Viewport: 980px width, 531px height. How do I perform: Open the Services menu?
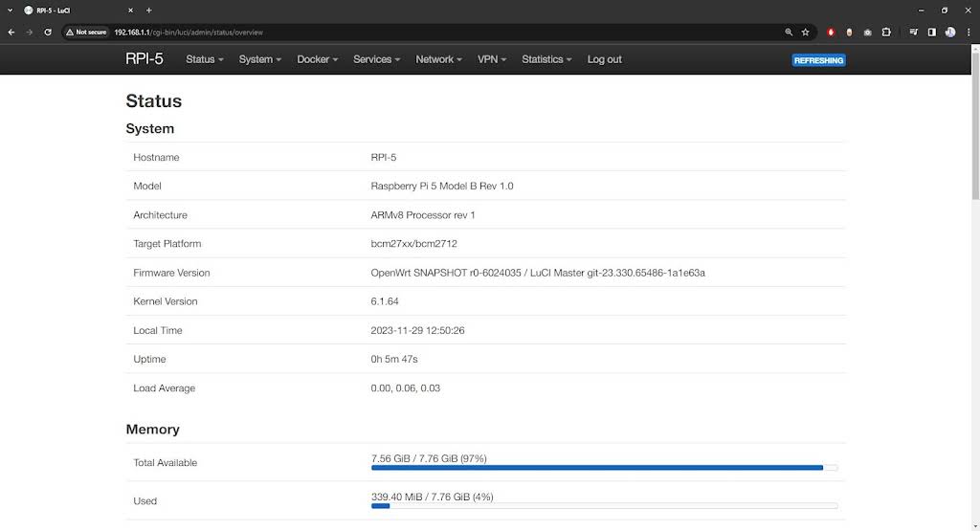pyautogui.click(x=376, y=59)
